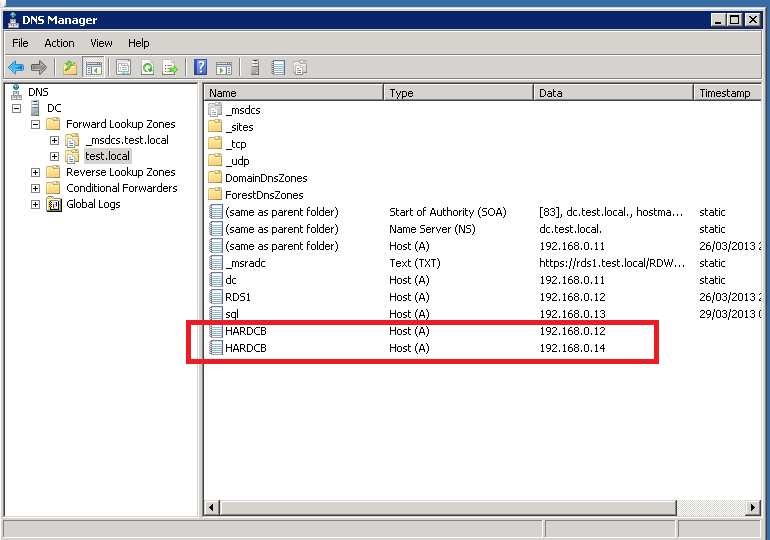Select the Global Logs icon
770x540 pixels.
coord(54,204)
